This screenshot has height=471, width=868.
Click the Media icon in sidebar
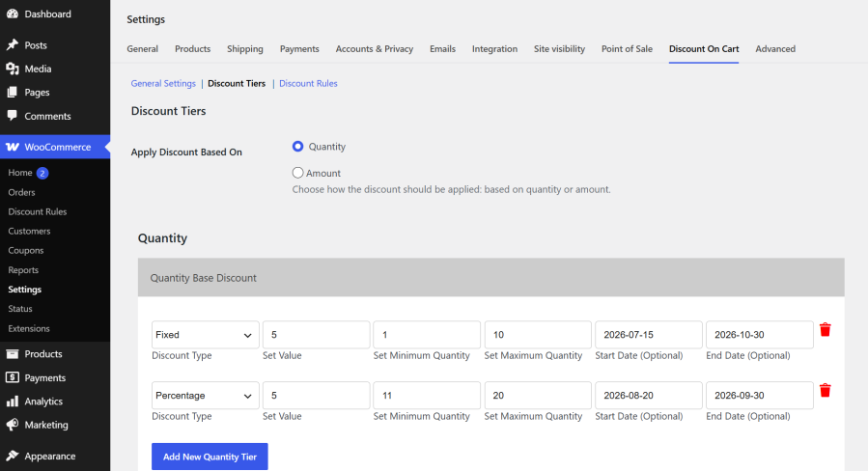coord(13,69)
